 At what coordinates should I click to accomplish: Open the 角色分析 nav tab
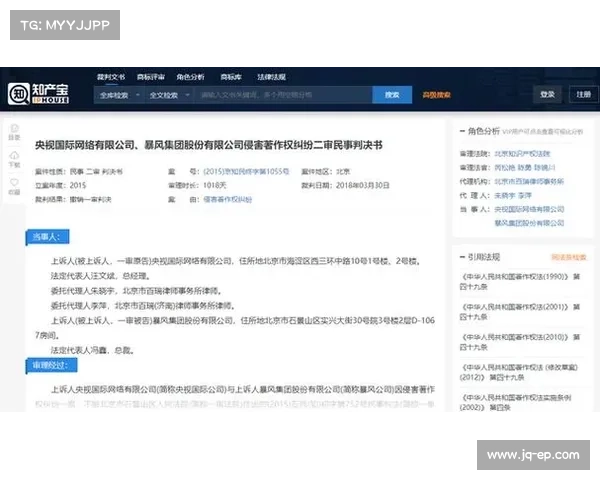190,77
